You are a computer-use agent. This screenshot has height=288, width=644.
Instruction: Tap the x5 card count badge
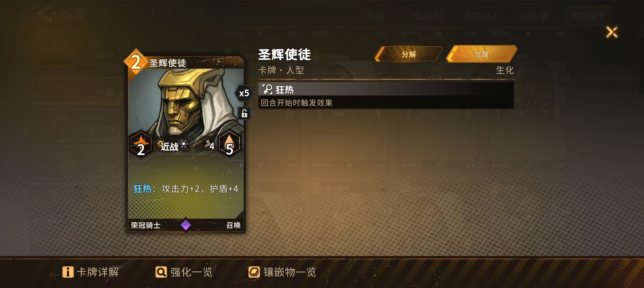pyautogui.click(x=244, y=93)
